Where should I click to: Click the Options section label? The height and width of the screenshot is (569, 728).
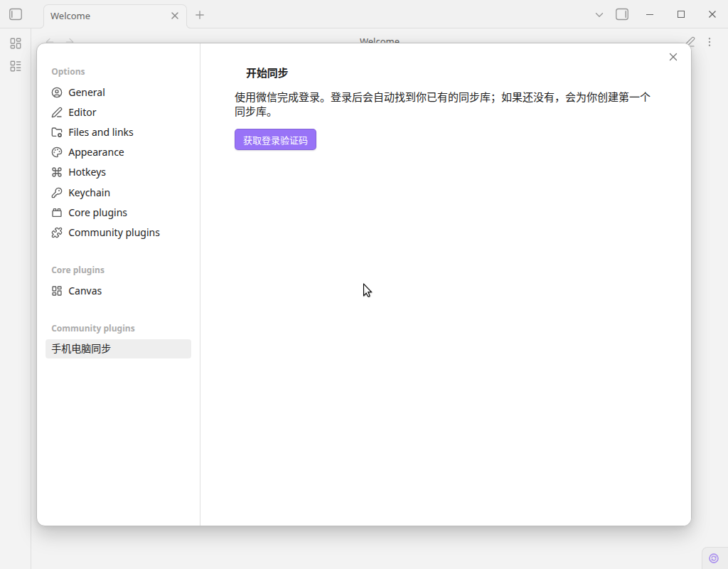(x=68, y=72)
